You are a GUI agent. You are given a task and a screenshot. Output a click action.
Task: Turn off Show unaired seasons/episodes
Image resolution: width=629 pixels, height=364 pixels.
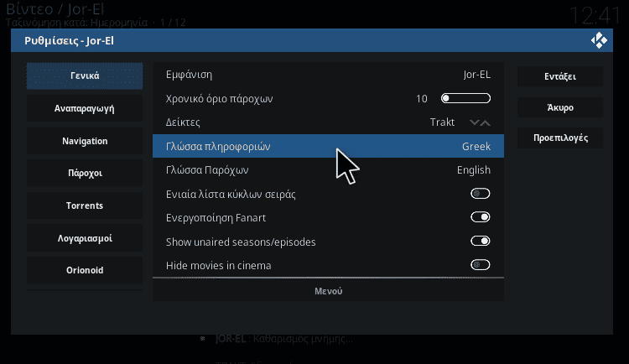481,242
